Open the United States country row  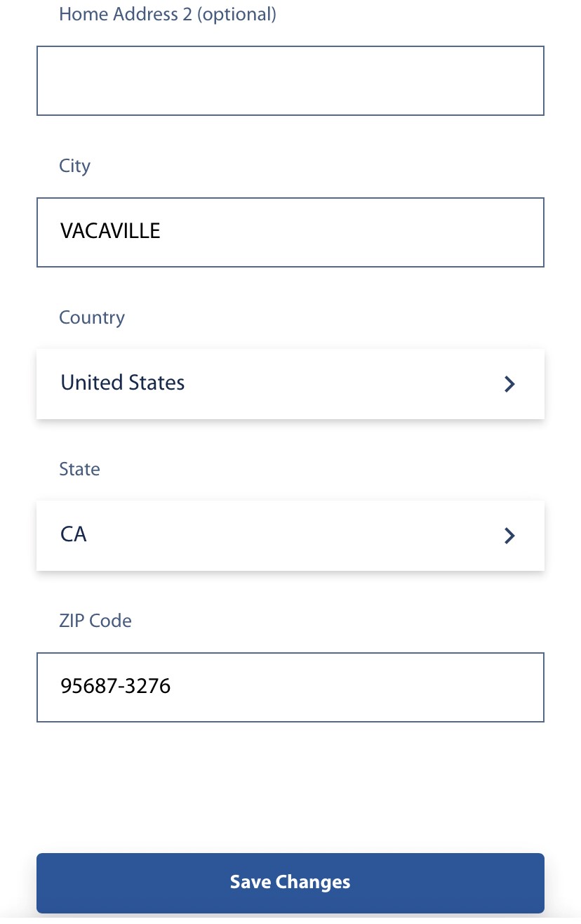click(x=211, y=384)
